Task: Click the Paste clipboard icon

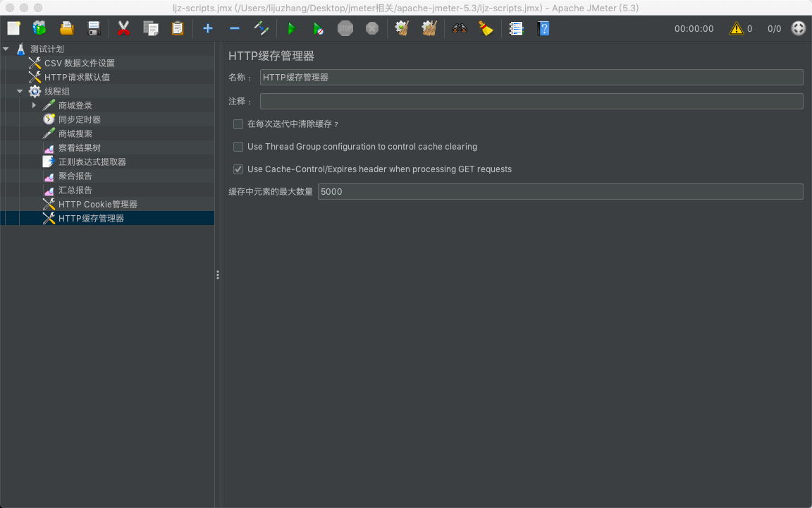Action: click(x=178, y=28)
